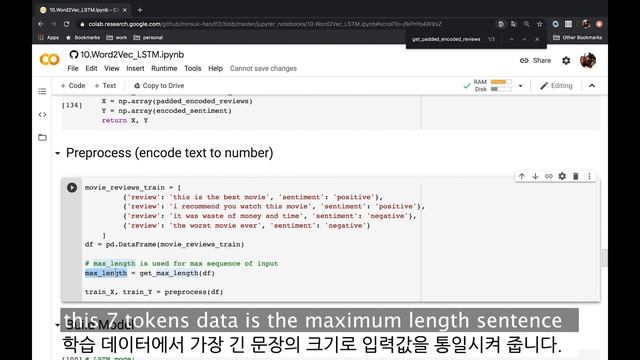Click the notebook vertical scrollbar thumb
Image resolution: width=640 pixels, height=360 pixels.
(604, 258)
